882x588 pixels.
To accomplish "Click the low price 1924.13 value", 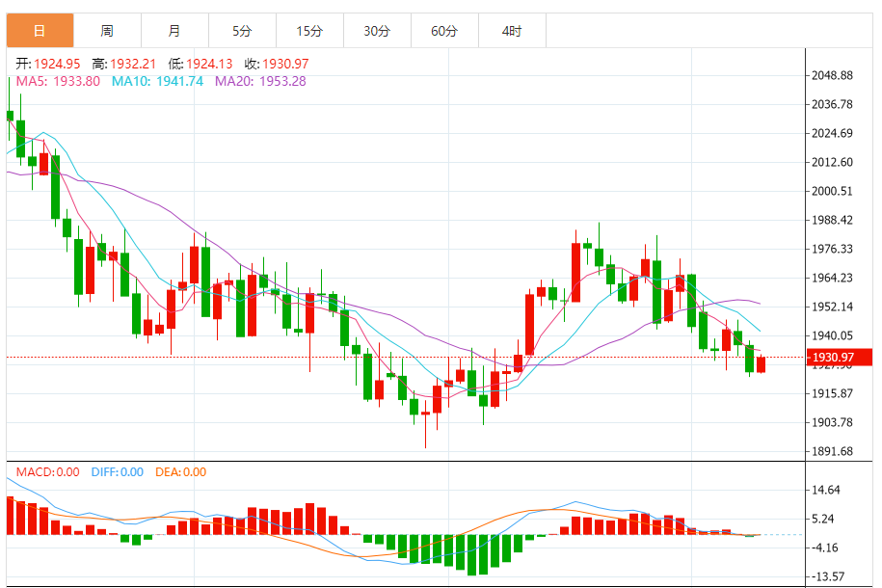I will tap(209, 64).
